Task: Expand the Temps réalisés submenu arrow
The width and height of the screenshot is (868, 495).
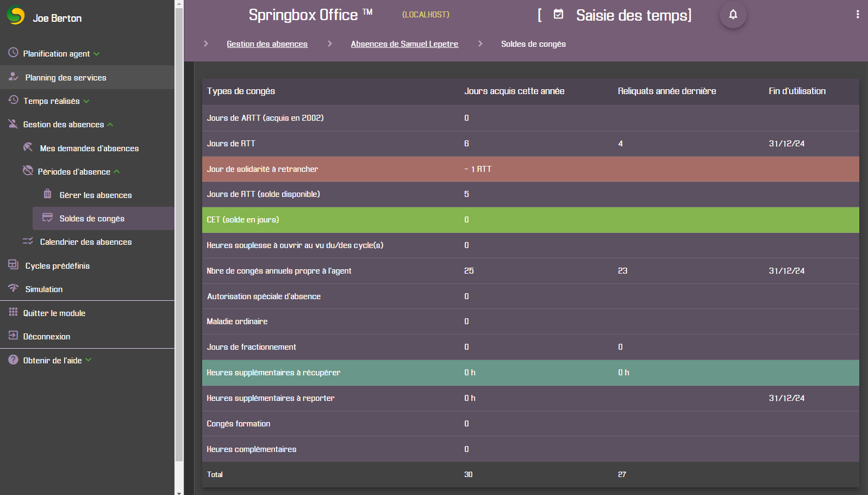Action: pos(86,101)
